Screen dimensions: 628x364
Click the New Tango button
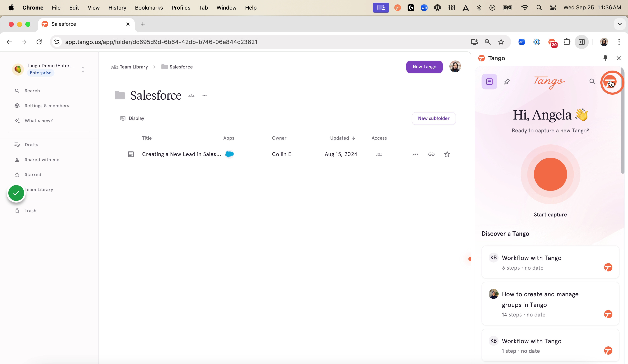pyautogui.click(x=424, y=67)
